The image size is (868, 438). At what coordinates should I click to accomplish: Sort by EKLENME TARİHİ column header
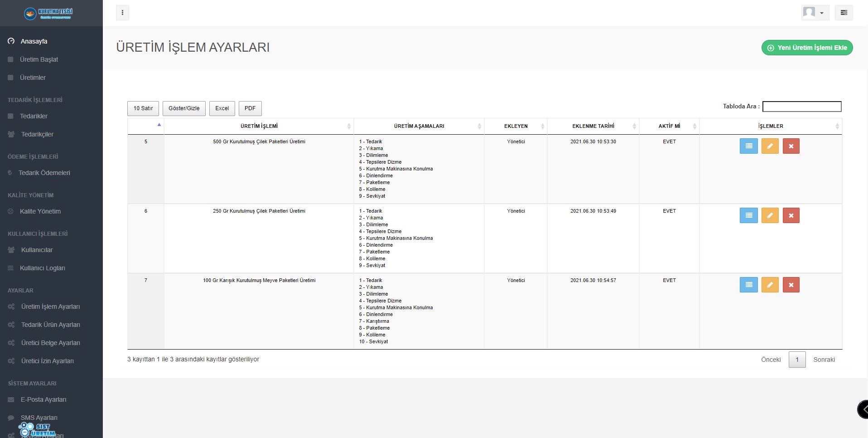(593, 126)
